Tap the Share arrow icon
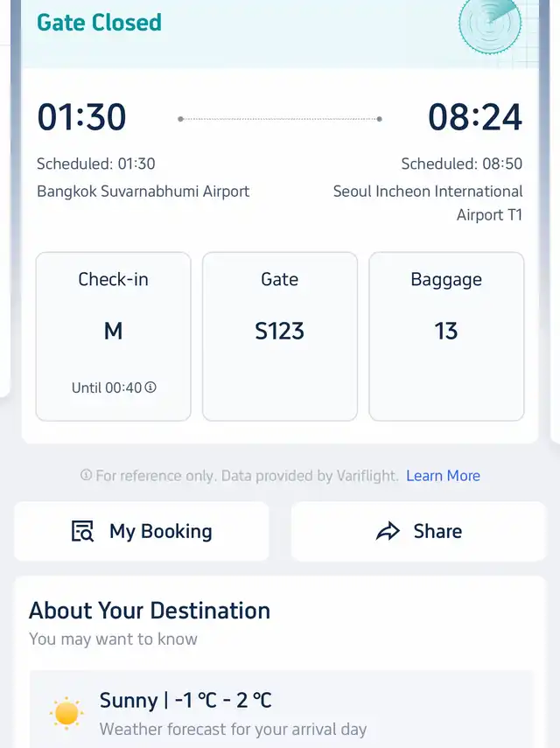 pyautogui.click(x=388, y=531)
